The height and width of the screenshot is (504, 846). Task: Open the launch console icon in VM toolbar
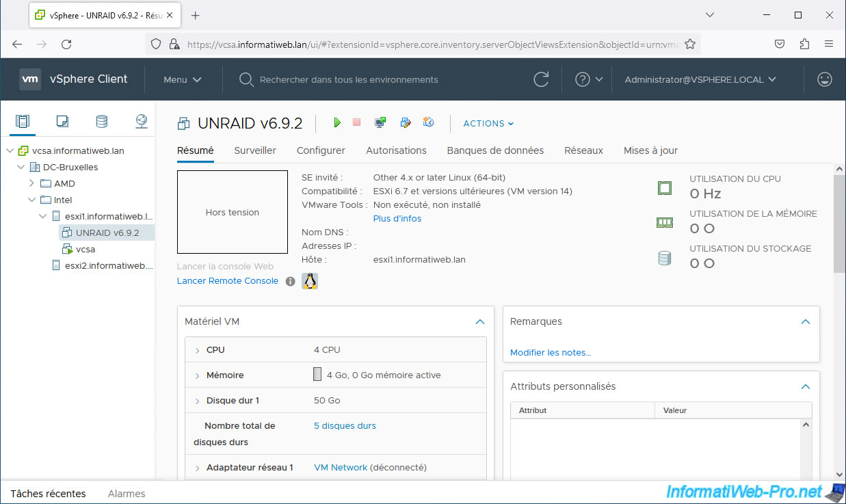coord(380,123)
